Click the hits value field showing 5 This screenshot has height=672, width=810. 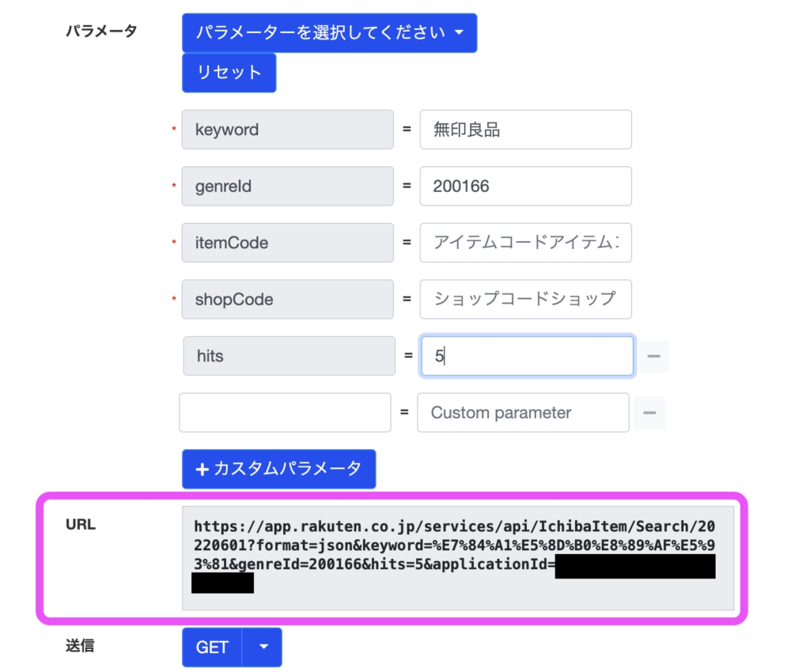[527, 356]
